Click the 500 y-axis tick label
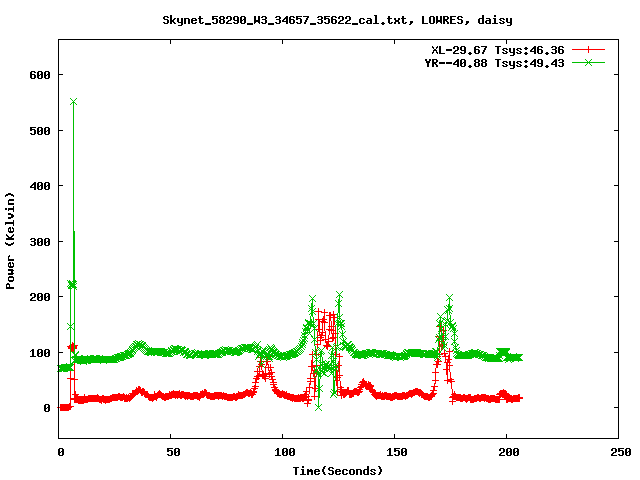Screen dimensions: 640x480 point(40,131)
